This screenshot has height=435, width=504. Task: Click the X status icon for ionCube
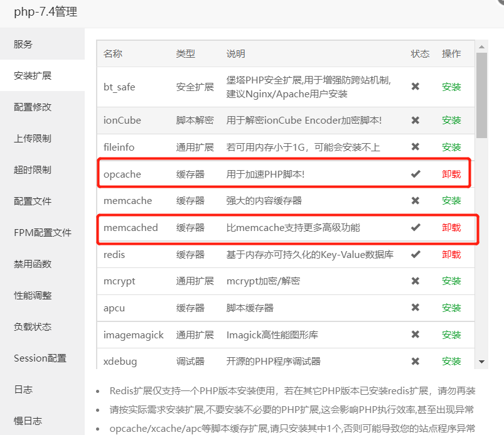tap(416, 121)
